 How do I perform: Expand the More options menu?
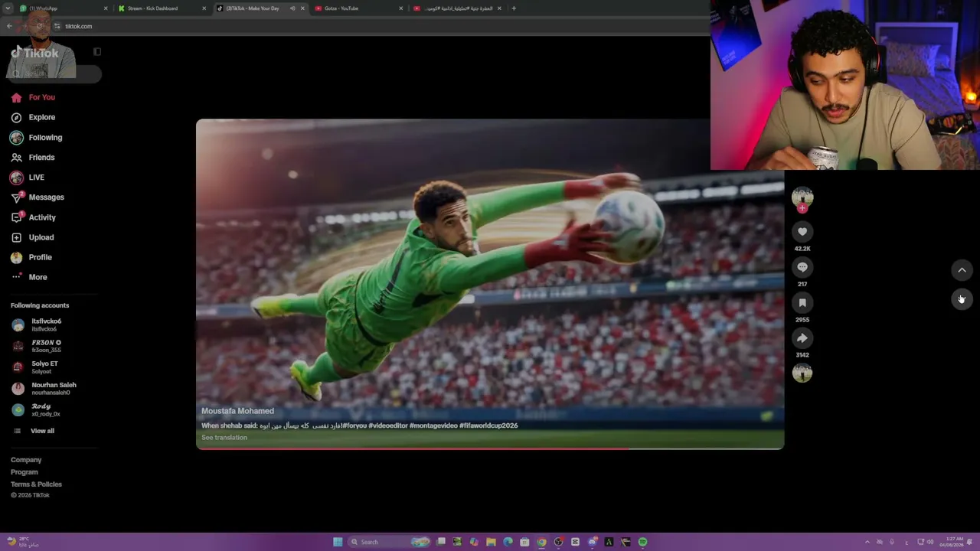tap(29, 277)
